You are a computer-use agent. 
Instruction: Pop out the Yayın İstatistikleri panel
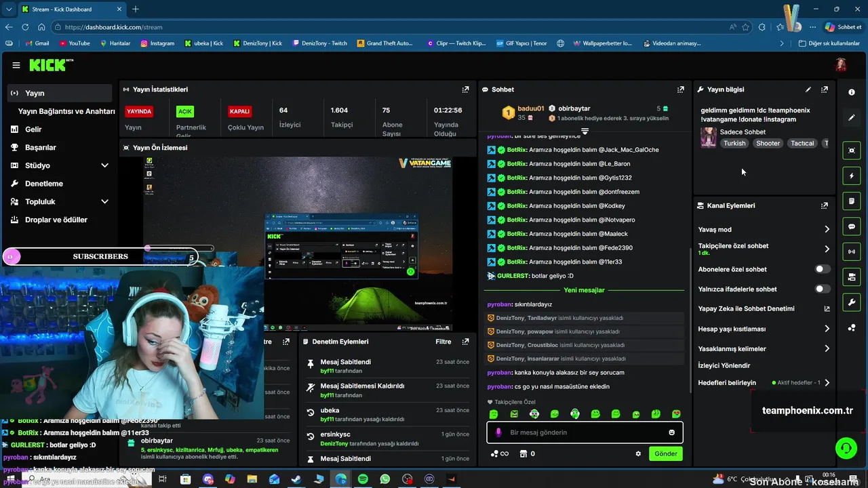[x=465, y=89]
